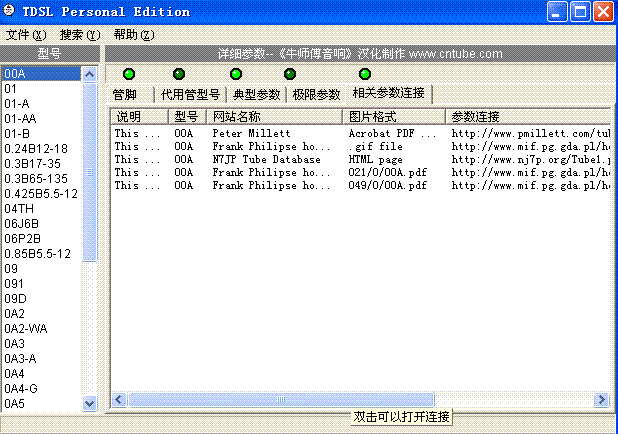Click the green indicator above 代用管型号 tab
Image resolution: width=618 pixels, height=434 pixels.
pyautogui.click(x=179, y=74)
